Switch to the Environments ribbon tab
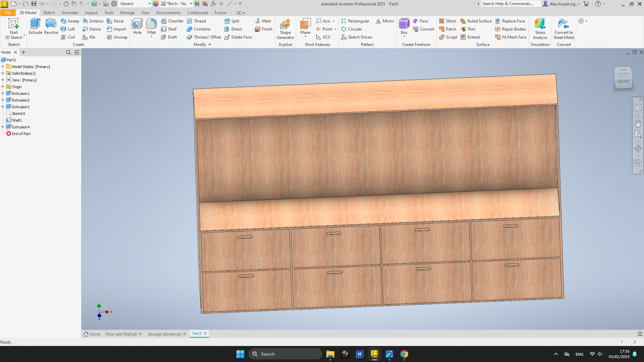This screenshot has height=362, width=644. pyautogui.click(x=168, y=13)
